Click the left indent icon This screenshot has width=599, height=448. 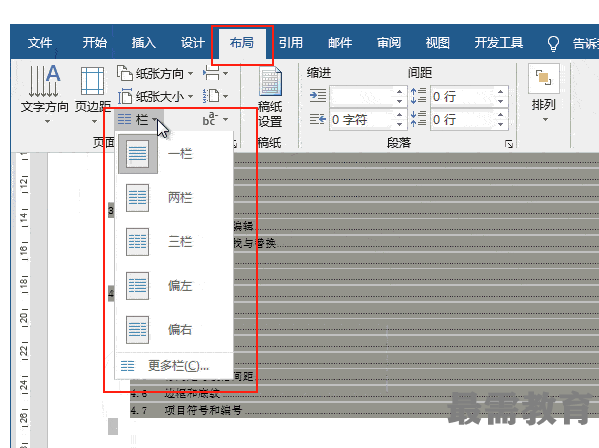pyautogui.click(x=317, y=96)
